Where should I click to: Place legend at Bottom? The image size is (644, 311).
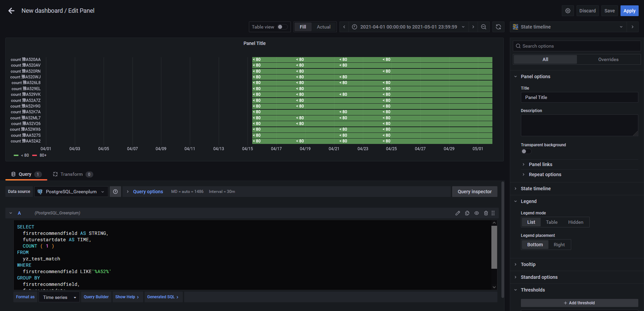click(x=535, y=245)
